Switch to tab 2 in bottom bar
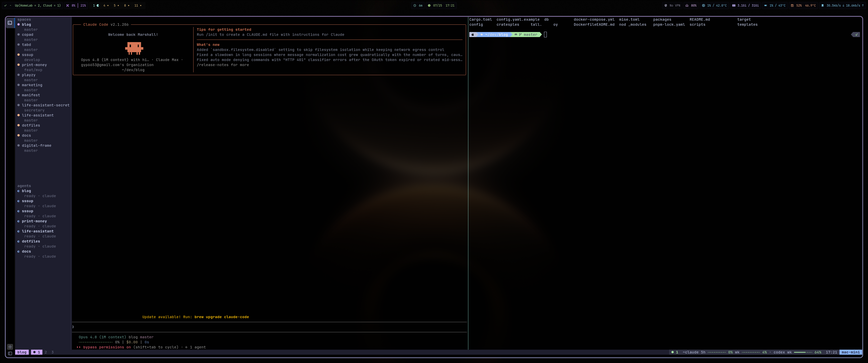 (46, 352)
